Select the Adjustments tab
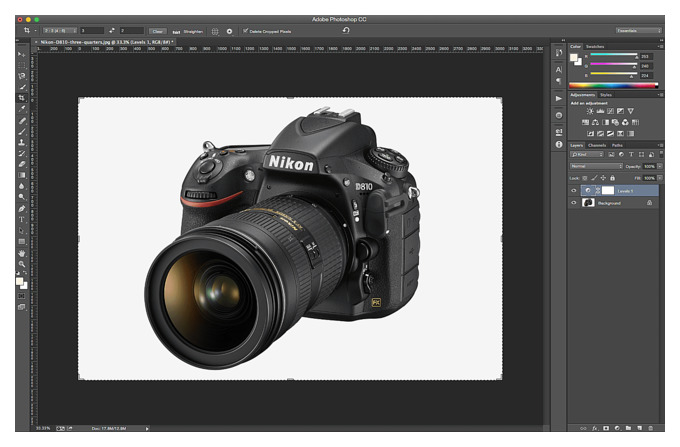 coord(582,95)
